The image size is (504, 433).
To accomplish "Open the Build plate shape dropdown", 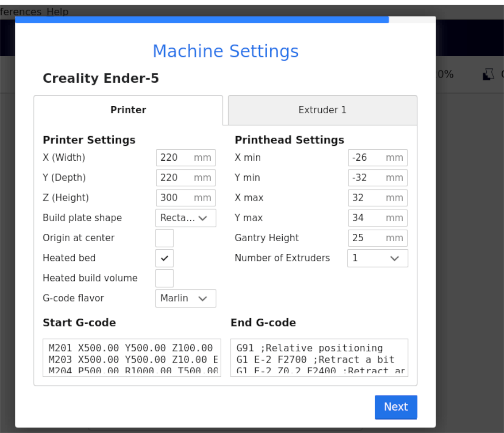I will tap(186, 218).
